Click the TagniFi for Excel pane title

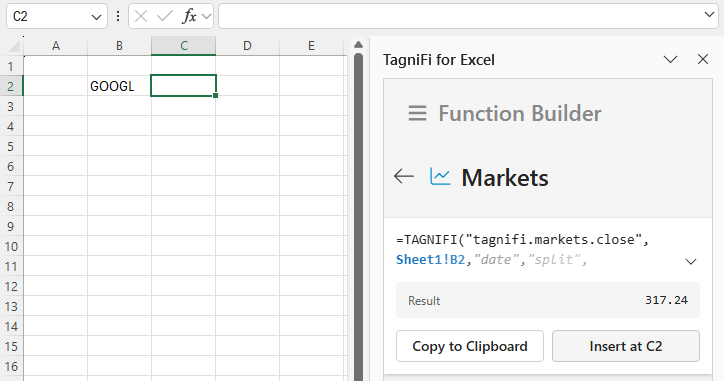click(x=439, y=60)
